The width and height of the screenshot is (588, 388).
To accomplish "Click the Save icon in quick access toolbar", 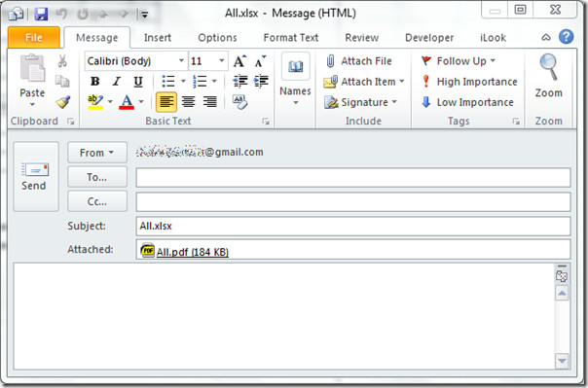I will pyautogui.click(x=41, y=15).
